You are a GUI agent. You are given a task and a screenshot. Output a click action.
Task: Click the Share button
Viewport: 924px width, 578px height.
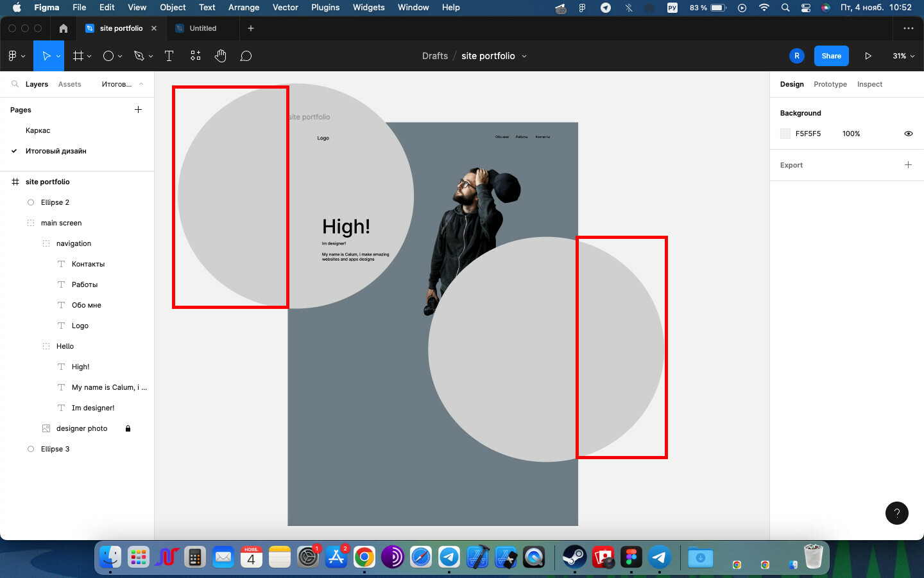pos(832,56)
